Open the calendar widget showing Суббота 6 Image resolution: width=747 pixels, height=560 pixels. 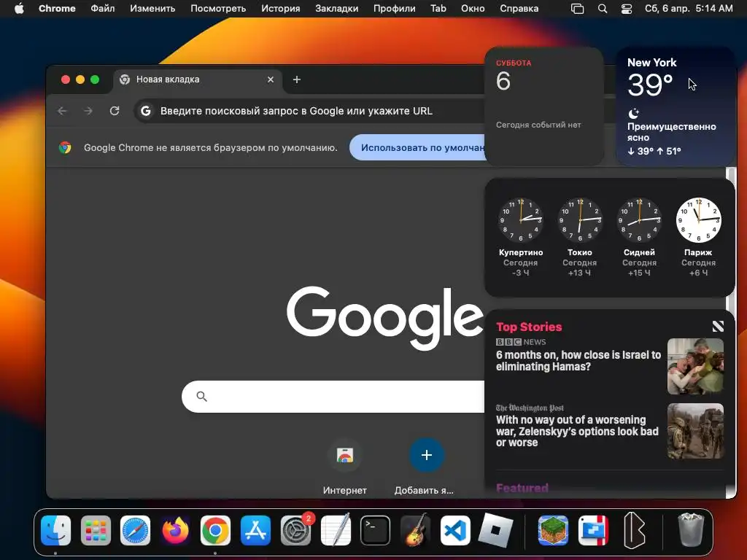[x=544, y=106]
